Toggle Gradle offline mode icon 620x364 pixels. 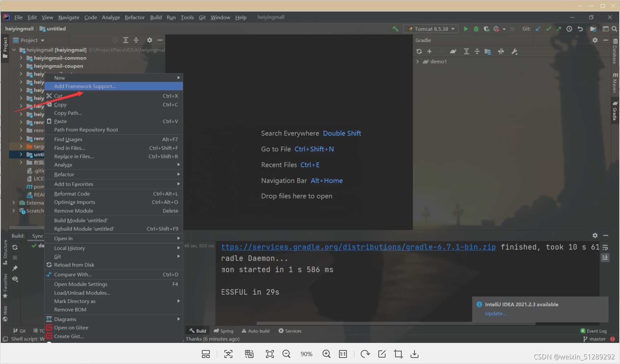point(501,51)
